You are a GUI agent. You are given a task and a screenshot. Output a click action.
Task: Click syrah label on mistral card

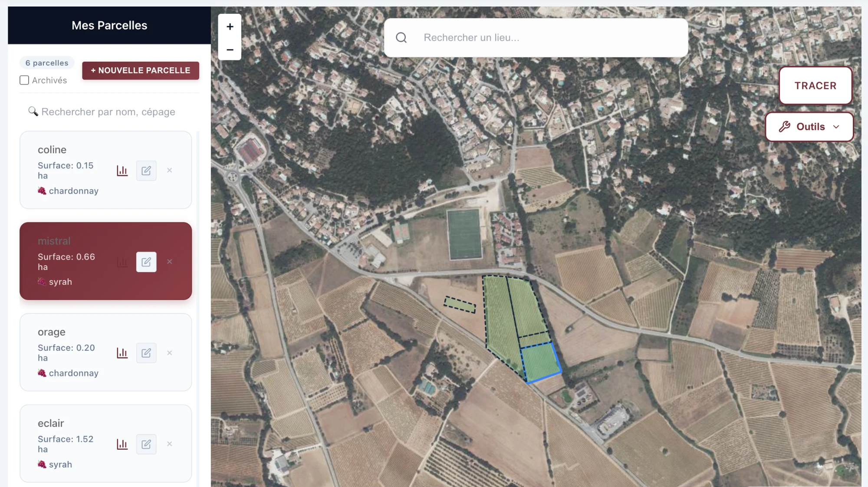point(60,282)
